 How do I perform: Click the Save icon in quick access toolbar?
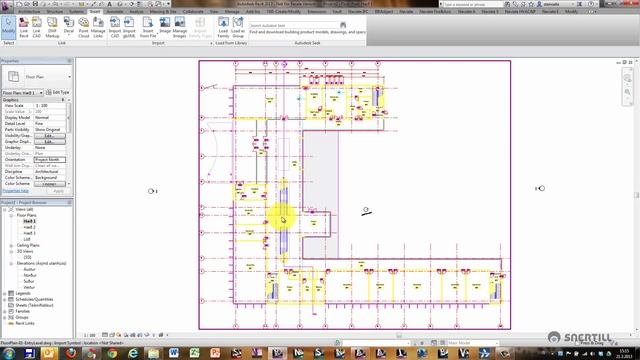click(x=35, y=4)
